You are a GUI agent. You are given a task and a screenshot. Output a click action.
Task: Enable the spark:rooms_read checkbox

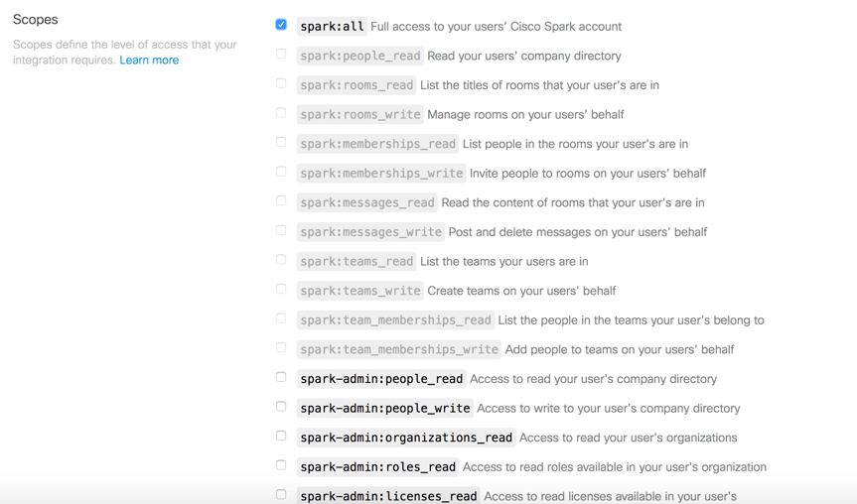point(281,83)
